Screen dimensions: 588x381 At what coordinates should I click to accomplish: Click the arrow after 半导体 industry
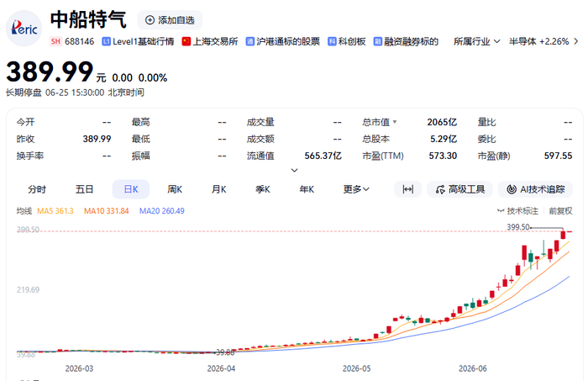pos(576,41)
